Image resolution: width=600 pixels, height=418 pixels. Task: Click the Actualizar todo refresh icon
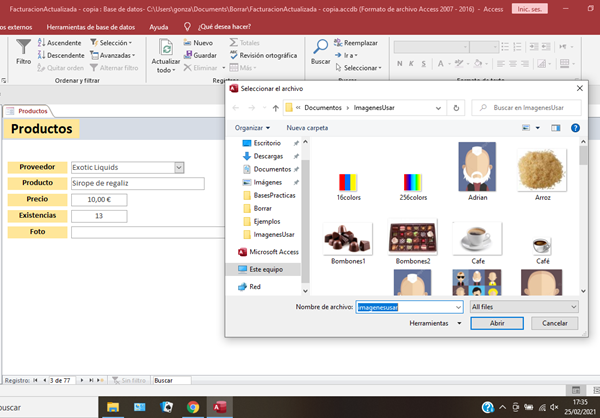(x=165, y=48)
